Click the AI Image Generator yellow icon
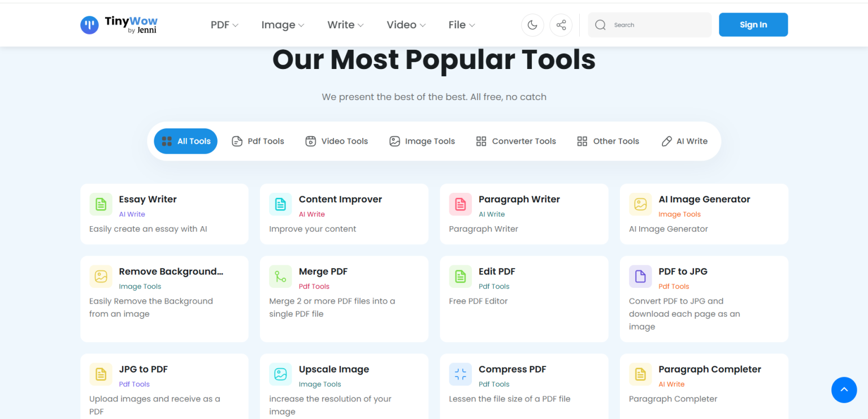The height and width of the screenshot is (419, 868). [640, 204]
